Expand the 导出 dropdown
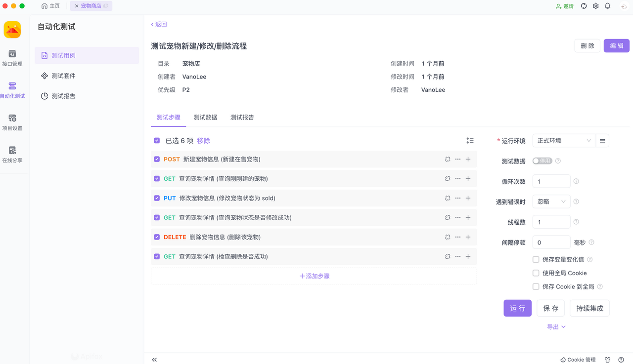 pyautogui.click(x=556, y=326)
